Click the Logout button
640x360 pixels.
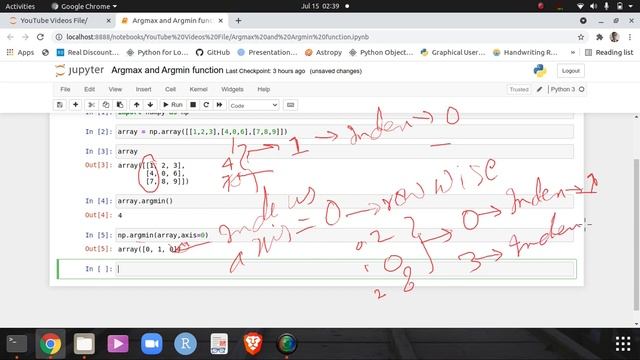click(x=571, y=71)
